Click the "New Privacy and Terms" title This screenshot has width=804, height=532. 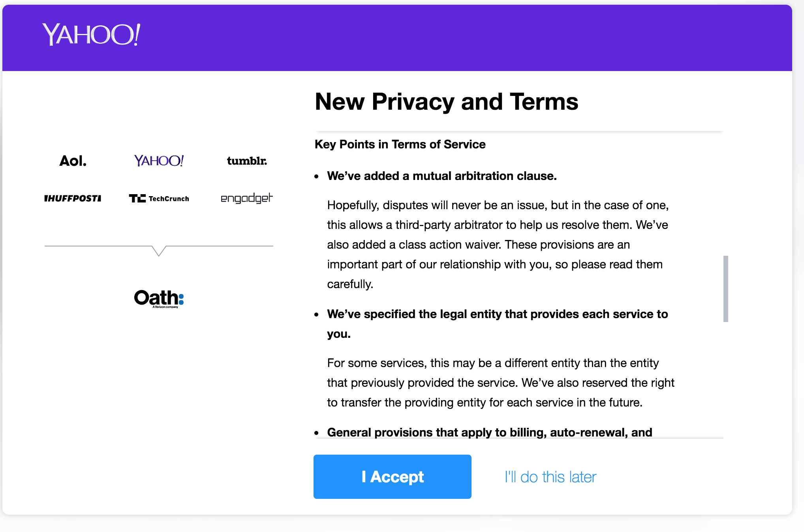pyautogui.click(x=447, y=101)
